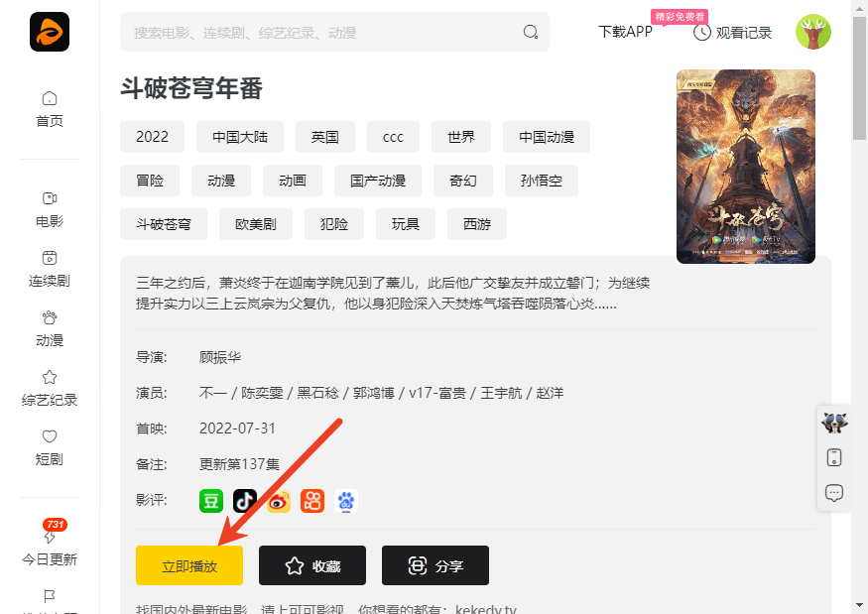This screenshot has height=614, width=868.
Task: Select the 2022 year tag
Action: point(152,137)
